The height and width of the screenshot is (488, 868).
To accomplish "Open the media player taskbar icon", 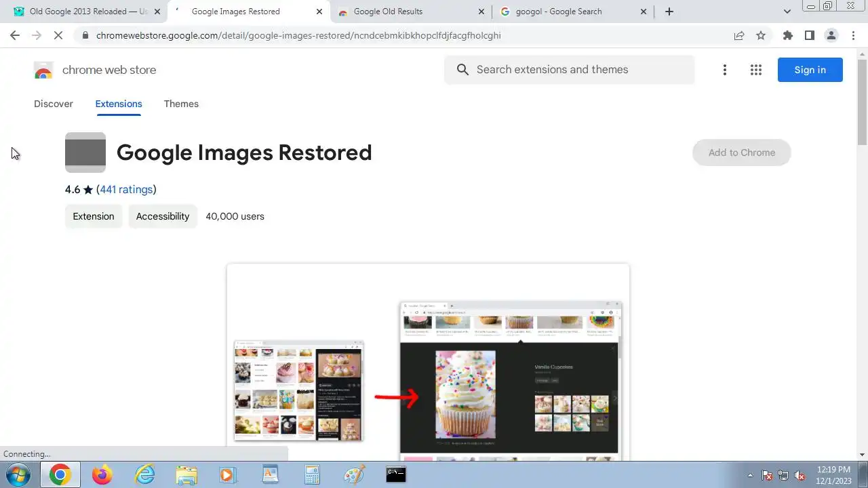I will pyautogui.click(x=229, y=474).
